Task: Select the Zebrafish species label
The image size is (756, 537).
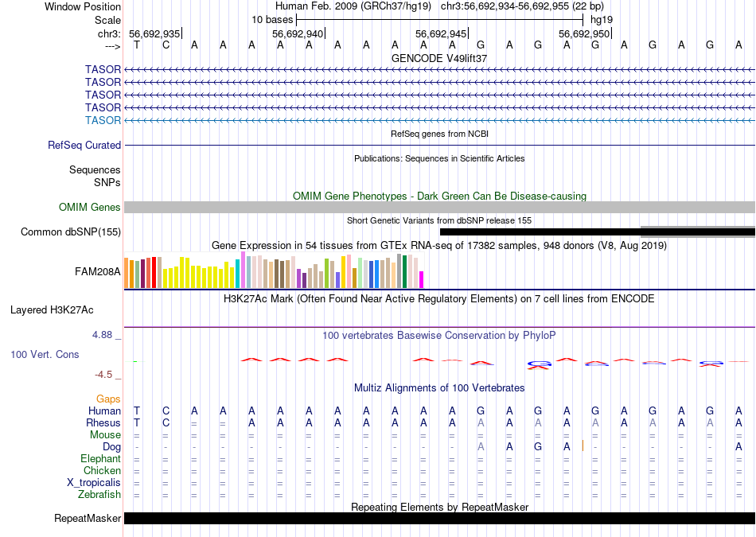Action: pyautogui.click(x=99, y=495)
